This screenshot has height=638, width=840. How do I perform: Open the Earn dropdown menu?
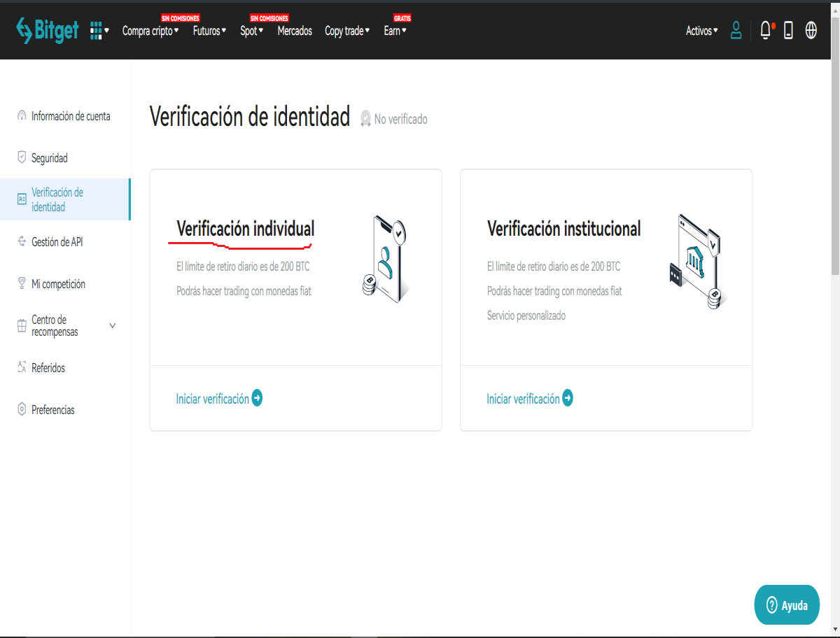point(395,31)
